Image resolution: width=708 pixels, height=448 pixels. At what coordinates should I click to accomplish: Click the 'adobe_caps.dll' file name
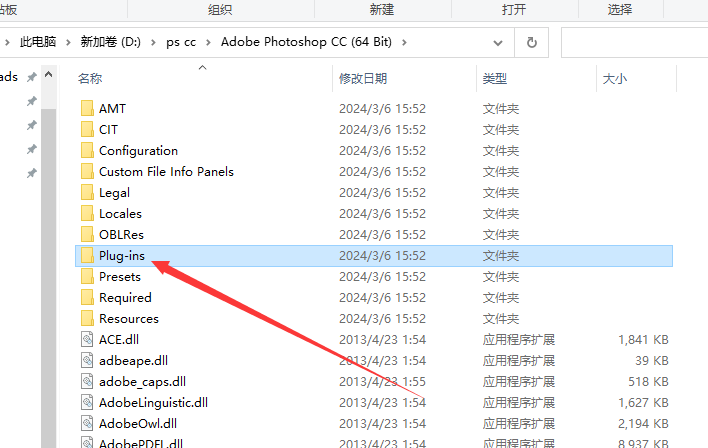coord(142,382)
